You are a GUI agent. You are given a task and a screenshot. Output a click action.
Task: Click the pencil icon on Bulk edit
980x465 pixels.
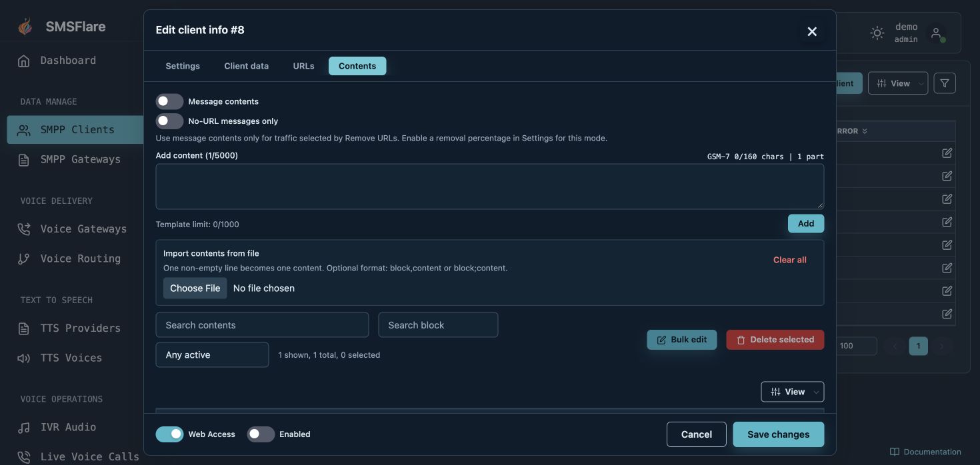pyautogui.click(x=661, y=340)
